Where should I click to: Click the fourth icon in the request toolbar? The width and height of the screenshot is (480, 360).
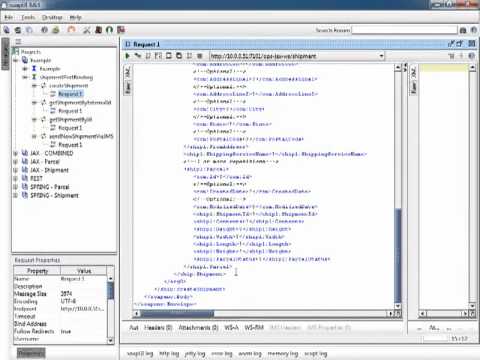click(158, 56)
